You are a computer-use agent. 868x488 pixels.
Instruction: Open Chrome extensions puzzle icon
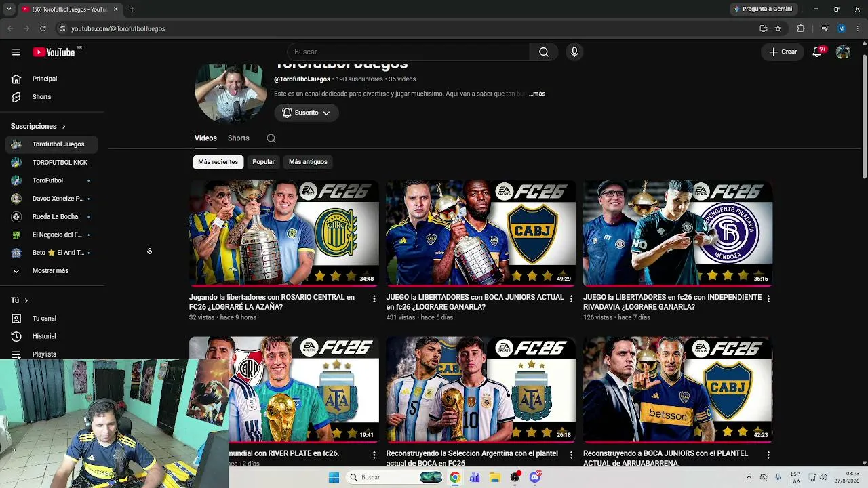(x=801, y=28)
